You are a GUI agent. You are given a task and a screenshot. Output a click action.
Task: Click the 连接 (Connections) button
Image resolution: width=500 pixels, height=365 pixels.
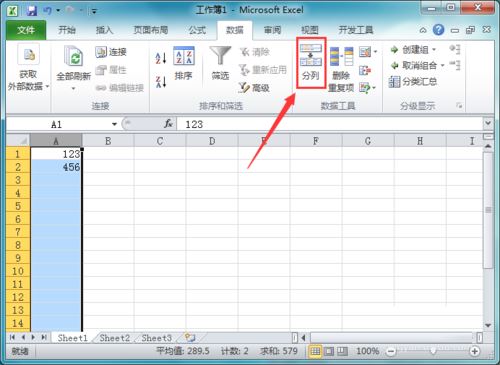coord(111,52)
